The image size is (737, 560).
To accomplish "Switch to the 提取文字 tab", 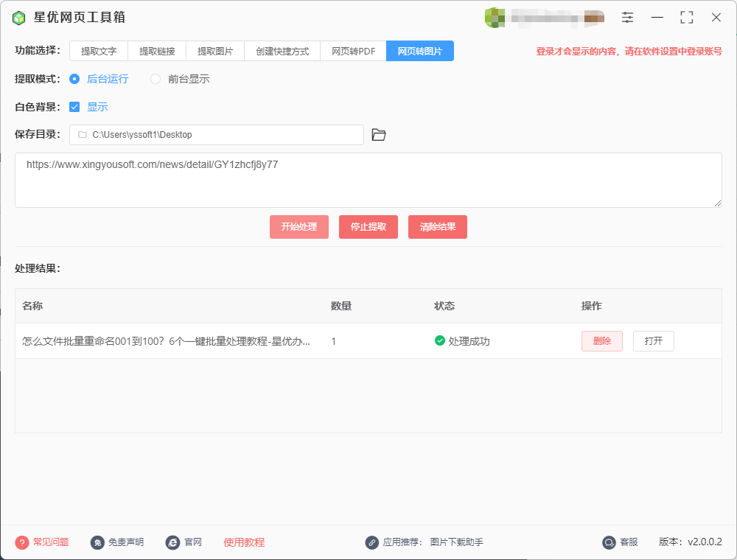I will pos(98,51).
